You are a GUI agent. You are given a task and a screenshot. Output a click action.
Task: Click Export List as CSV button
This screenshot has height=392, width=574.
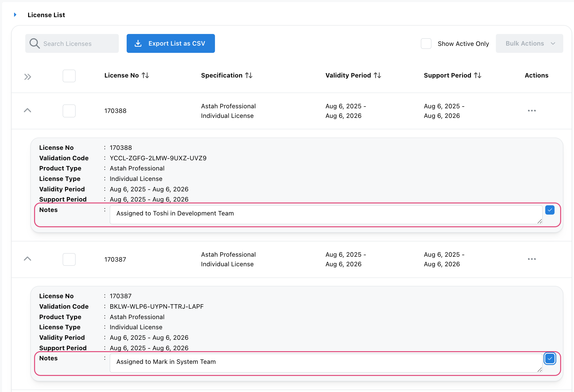(171, 44)
